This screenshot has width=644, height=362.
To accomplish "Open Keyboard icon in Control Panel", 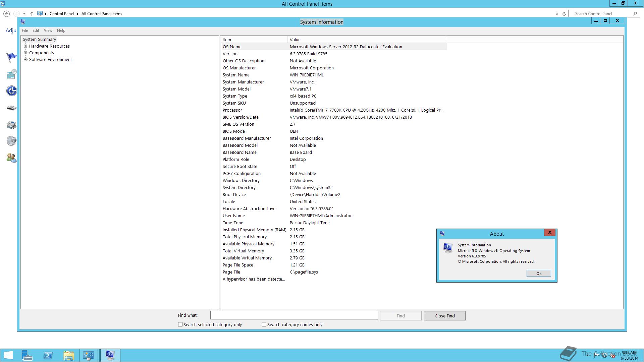I will 11,108.
